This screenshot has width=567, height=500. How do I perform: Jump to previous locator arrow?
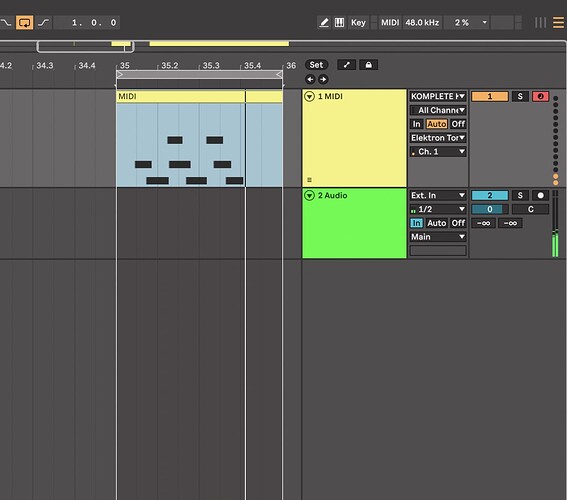(x=310, y=79)
